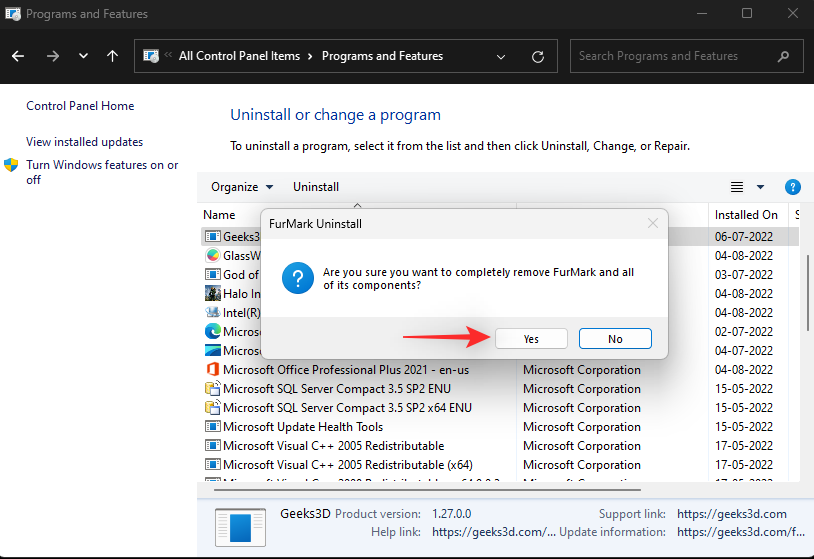Viewport: 814px width, 559px height.
Task: Go back using the back arrow
Action: (x=19, y=56)
